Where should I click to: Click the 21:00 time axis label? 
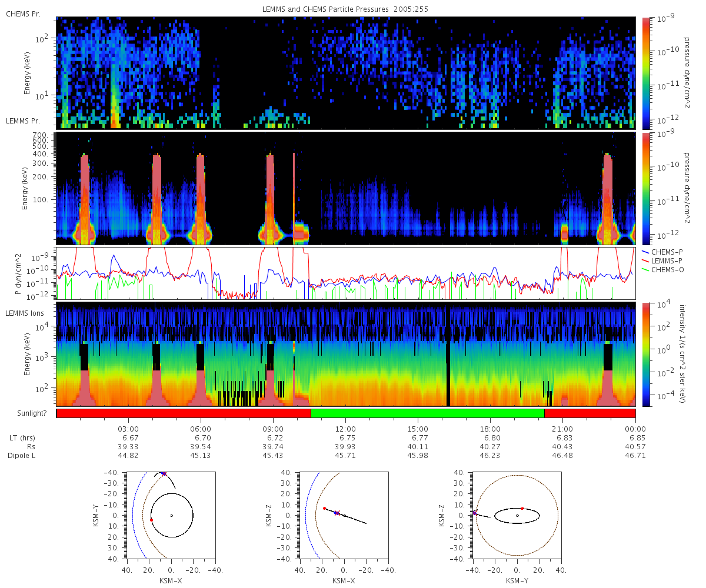[x=562, y=429]
